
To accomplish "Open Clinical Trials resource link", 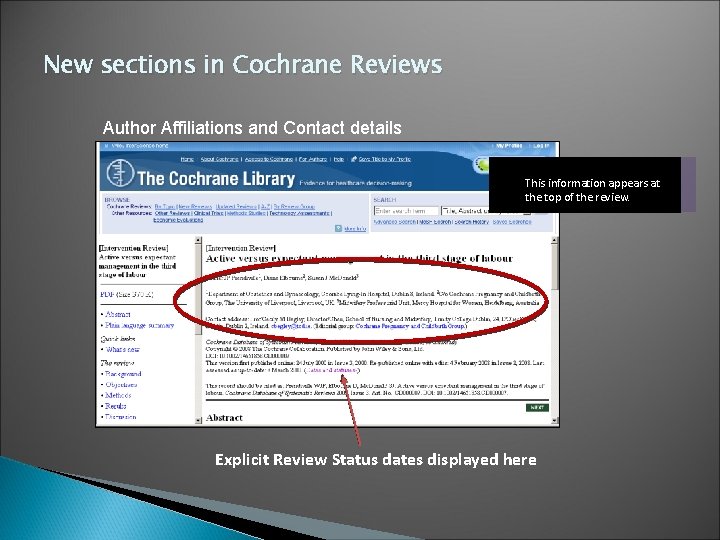I will (208, 213).
